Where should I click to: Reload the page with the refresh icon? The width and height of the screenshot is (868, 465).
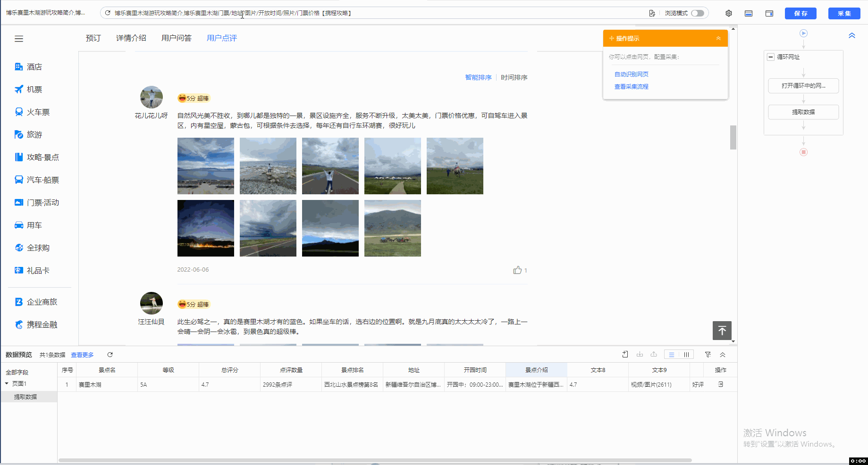click(x=108, y=13)
